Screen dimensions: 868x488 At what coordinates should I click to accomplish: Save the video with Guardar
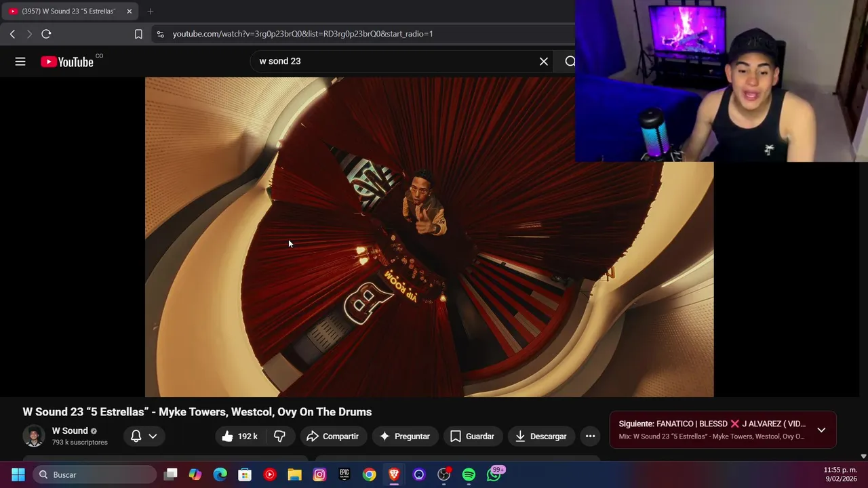coord(472,436)
